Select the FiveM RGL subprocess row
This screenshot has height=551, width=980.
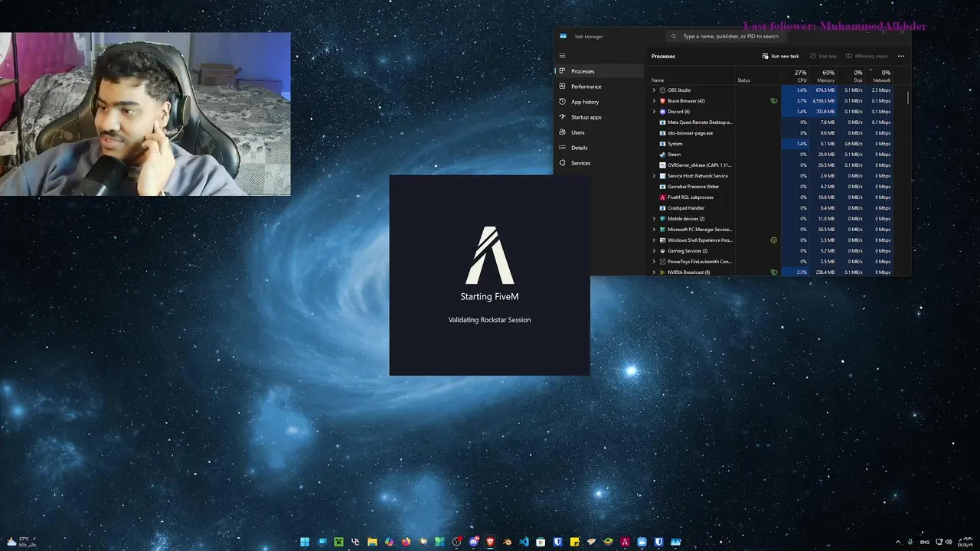coord(770,197)
